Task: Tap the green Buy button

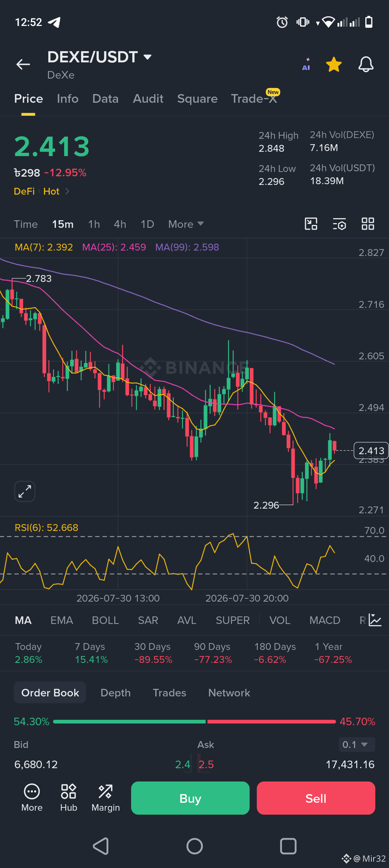Action: tap(190, 798)
